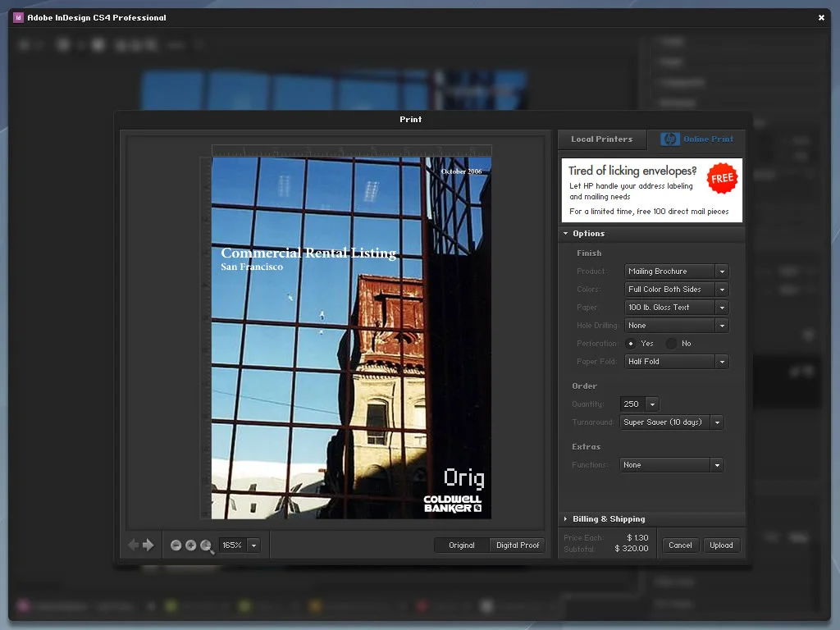Viewport: 840px width, 630px height.
Task: Show the Original preview
Action: click(x=462, y=546)
